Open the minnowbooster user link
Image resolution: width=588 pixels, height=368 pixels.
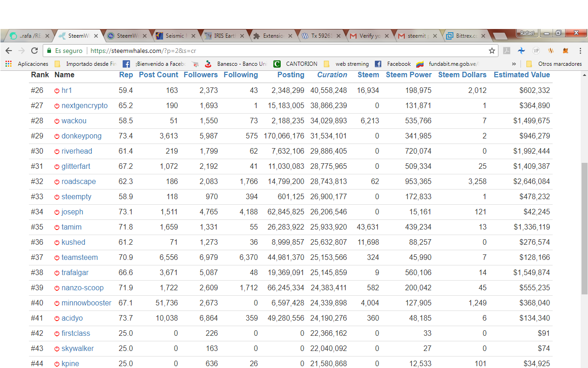pyautogui.click(x=86, y=303)
